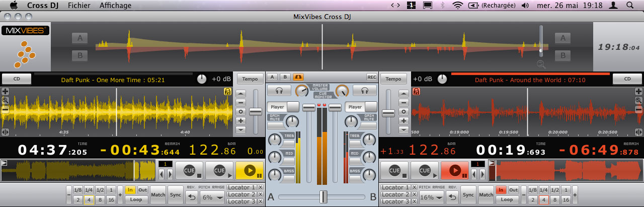
Task: Enable Loop on deck B
Action: [507, 199]
